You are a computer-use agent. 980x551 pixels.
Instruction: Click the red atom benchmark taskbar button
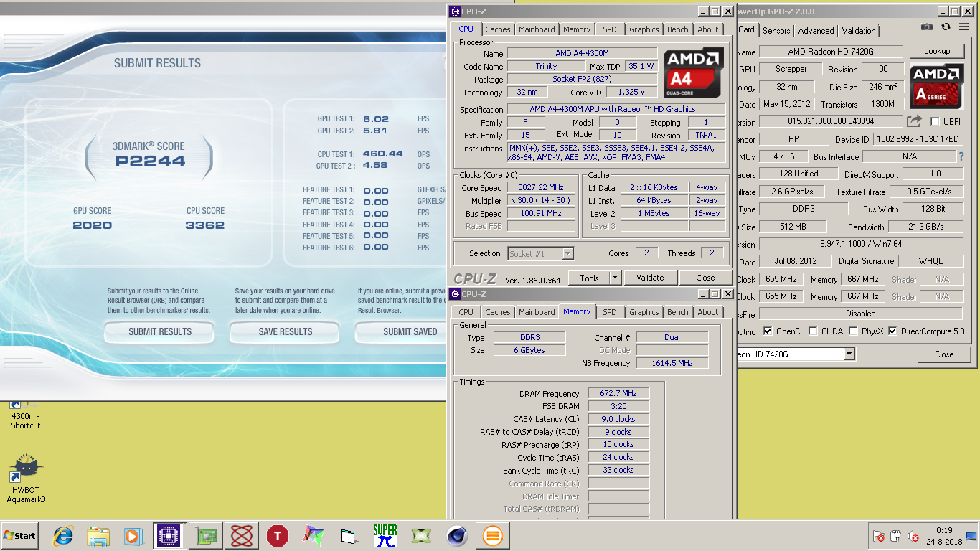point(242,536)
